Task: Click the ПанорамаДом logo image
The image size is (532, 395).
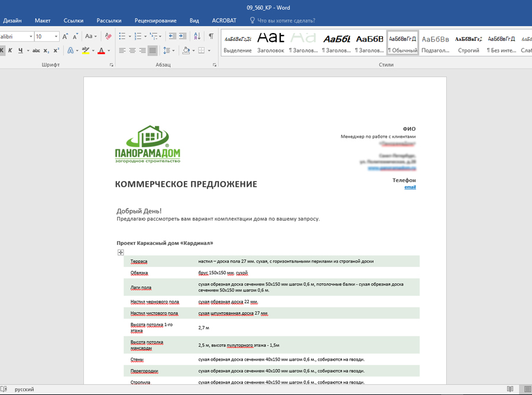Action: pos(148,144)
